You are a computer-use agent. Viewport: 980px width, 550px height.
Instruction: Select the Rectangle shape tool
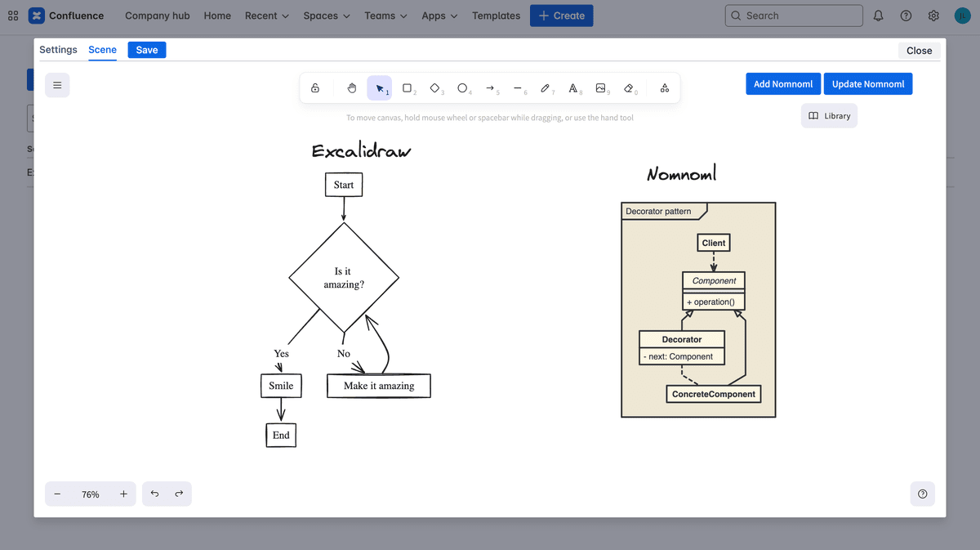coord(408,88)
